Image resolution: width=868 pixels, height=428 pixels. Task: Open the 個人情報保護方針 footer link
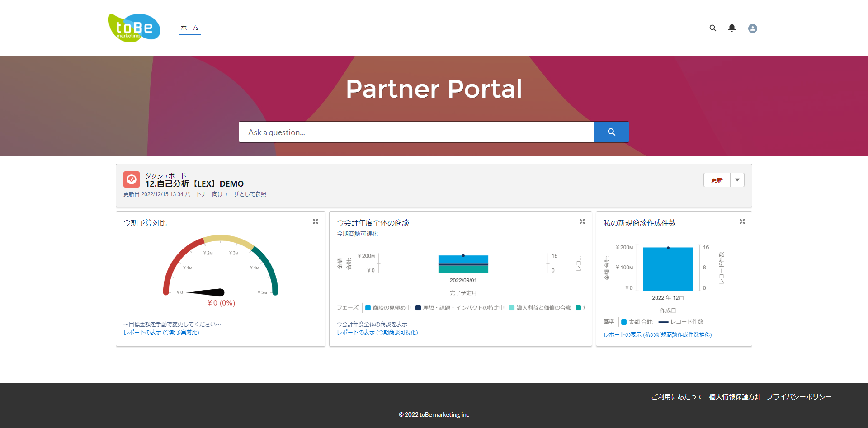(735, 397)
